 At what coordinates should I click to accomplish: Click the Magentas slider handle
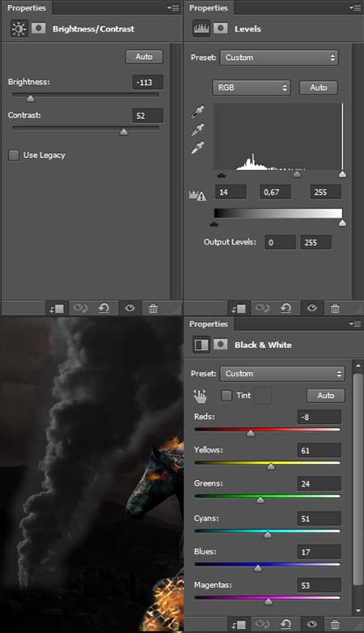[269, 601]
